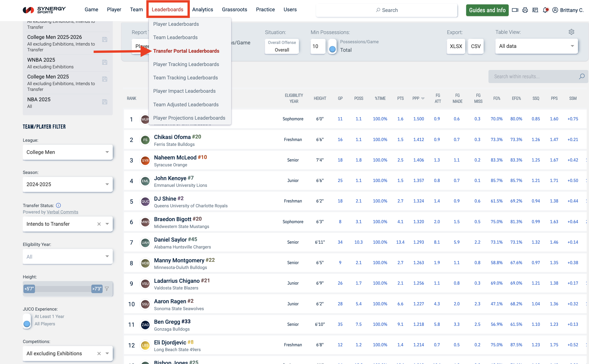Open the Analytics menu tab
This screenshot has height=364, width=589.
(202, 10)
